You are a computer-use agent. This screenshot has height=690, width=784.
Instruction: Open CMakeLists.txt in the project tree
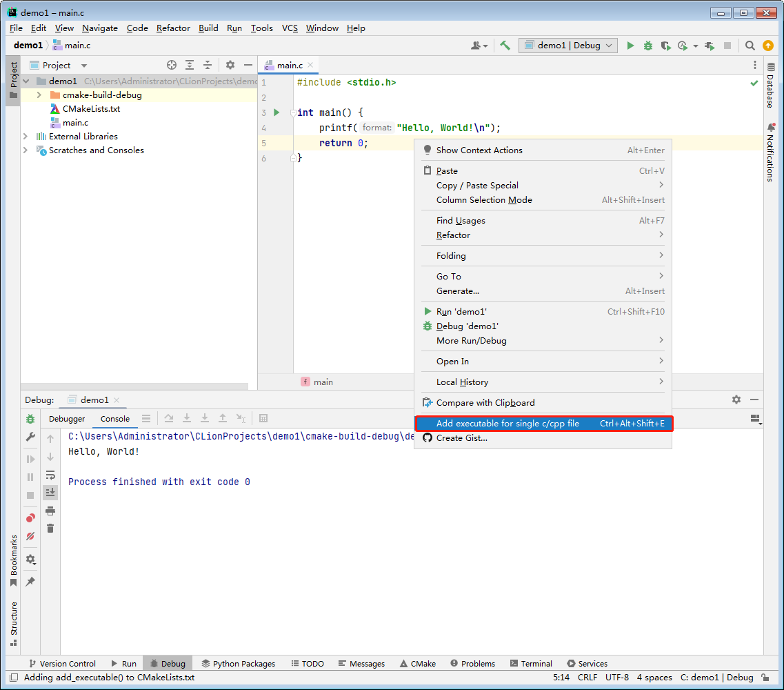(x=91, y=109)
